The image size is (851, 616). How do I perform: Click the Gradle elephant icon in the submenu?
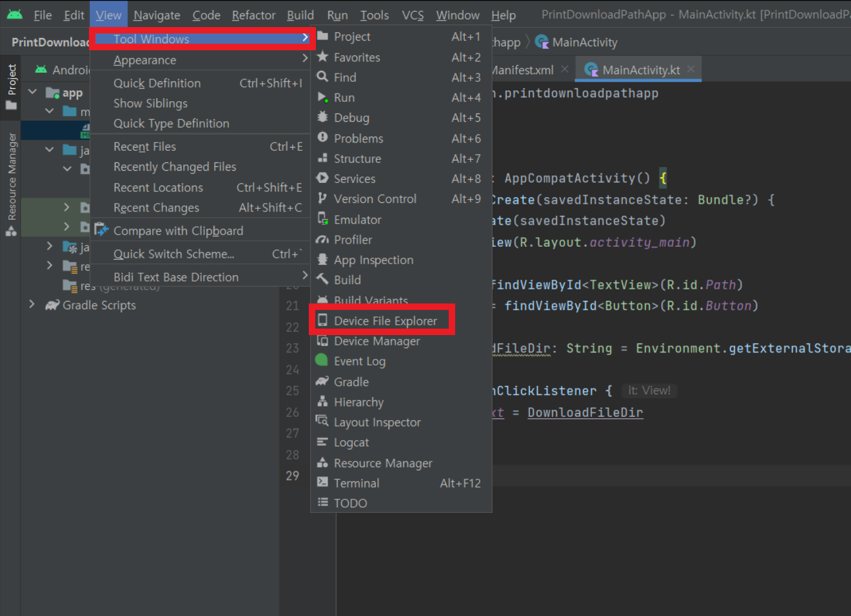click(x=322, y=381)
